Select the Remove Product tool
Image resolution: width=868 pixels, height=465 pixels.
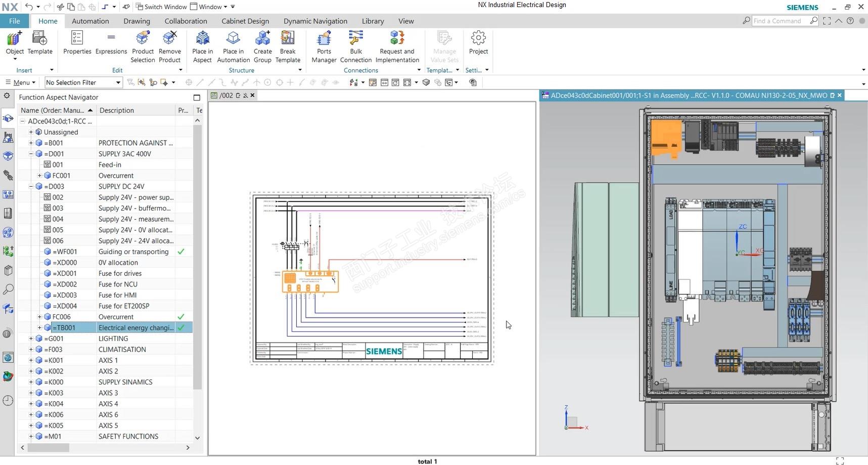click(x=169, y=39)
